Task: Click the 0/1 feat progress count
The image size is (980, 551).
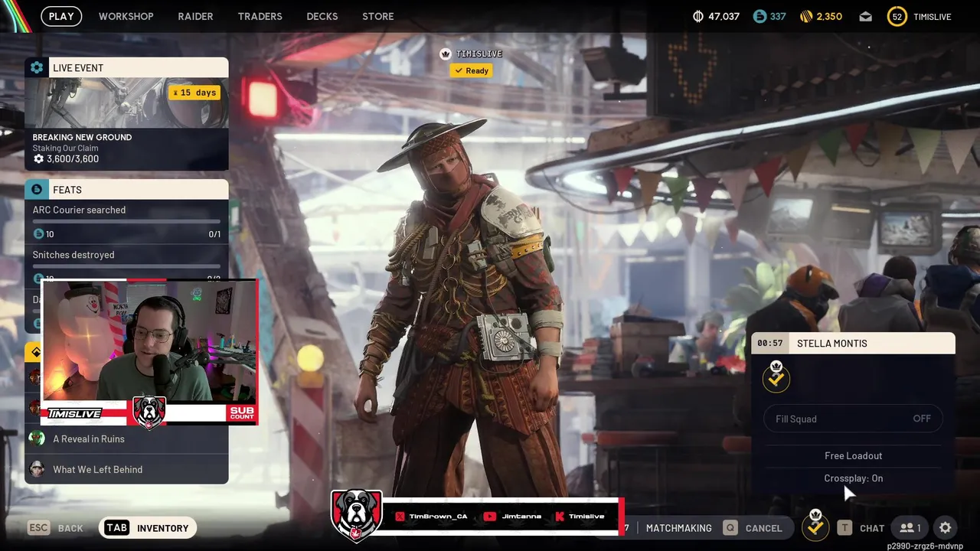Action: pos(214,234)
